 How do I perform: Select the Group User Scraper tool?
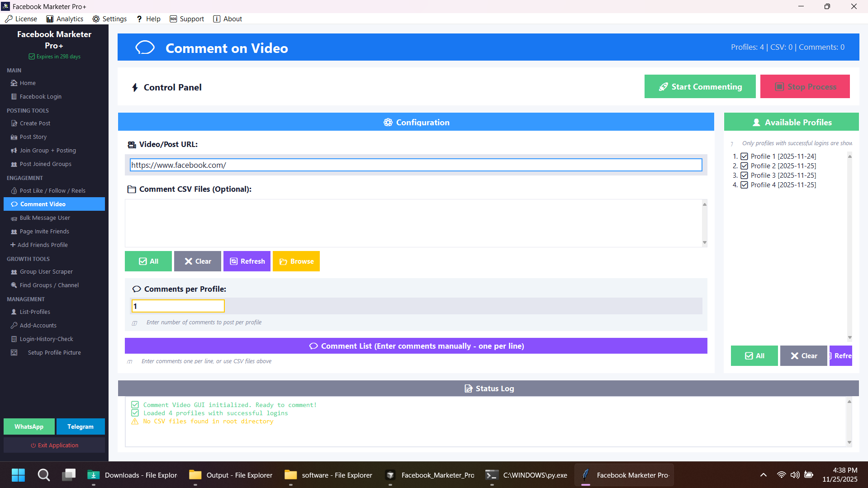(x=46, y=271)
